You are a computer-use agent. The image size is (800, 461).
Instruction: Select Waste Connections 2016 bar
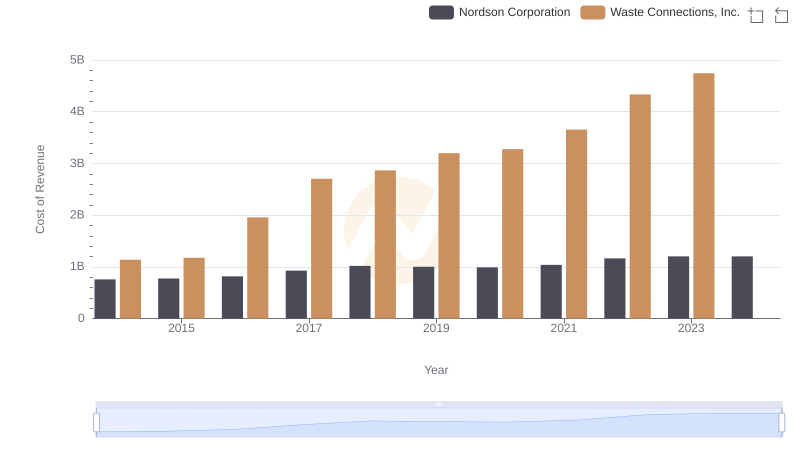tap(258, 268)
